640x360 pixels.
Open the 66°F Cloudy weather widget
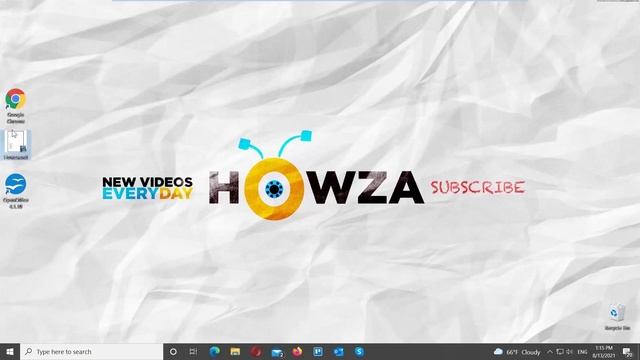[x=517, y=351]
